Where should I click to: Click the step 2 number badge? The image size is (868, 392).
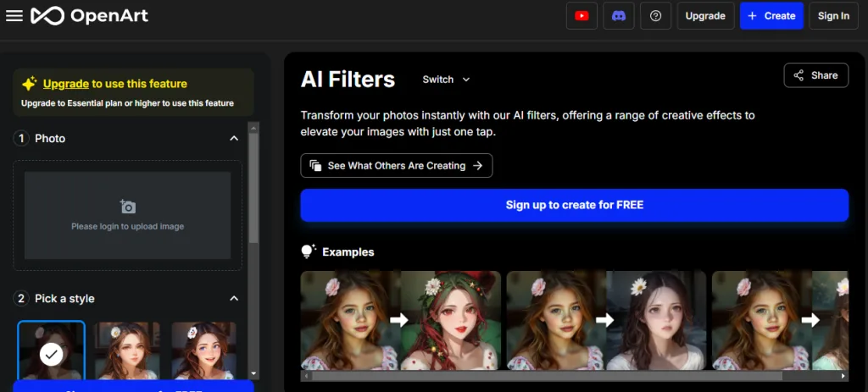(x=21, y=299)
